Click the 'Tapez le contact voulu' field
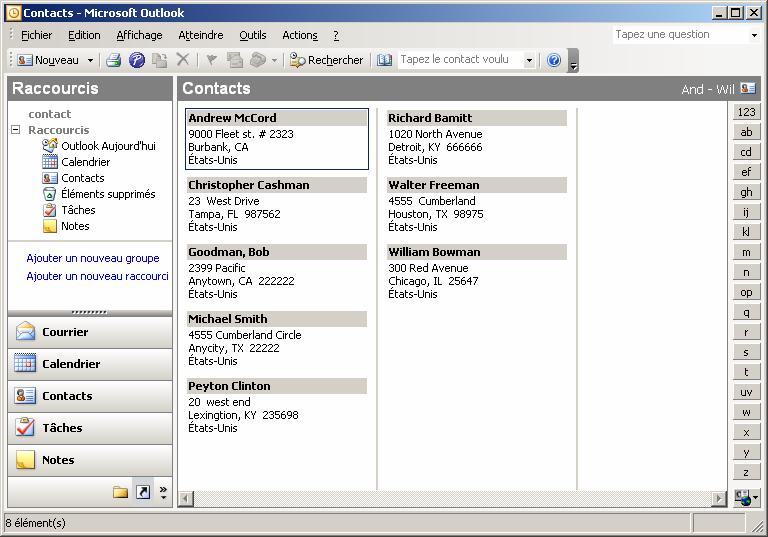The width and height of the screenshot is (768, 537). pyautogui.click(x=460, y=60)
